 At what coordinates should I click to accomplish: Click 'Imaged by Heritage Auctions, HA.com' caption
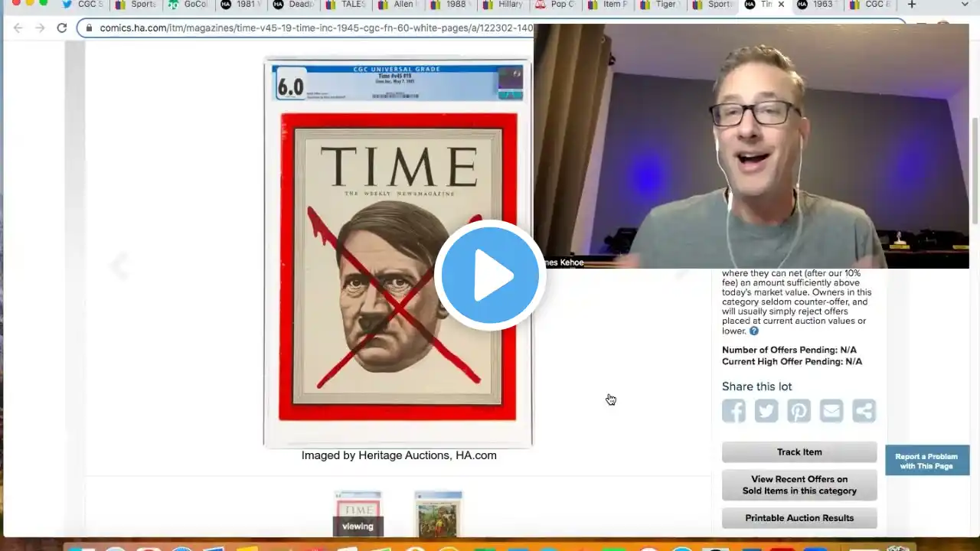[399, 455]
